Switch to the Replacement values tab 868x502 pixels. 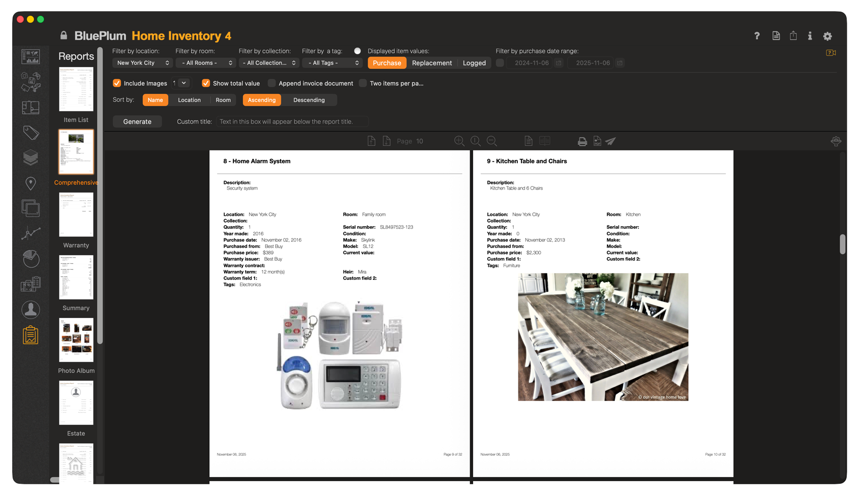[432, 62]
